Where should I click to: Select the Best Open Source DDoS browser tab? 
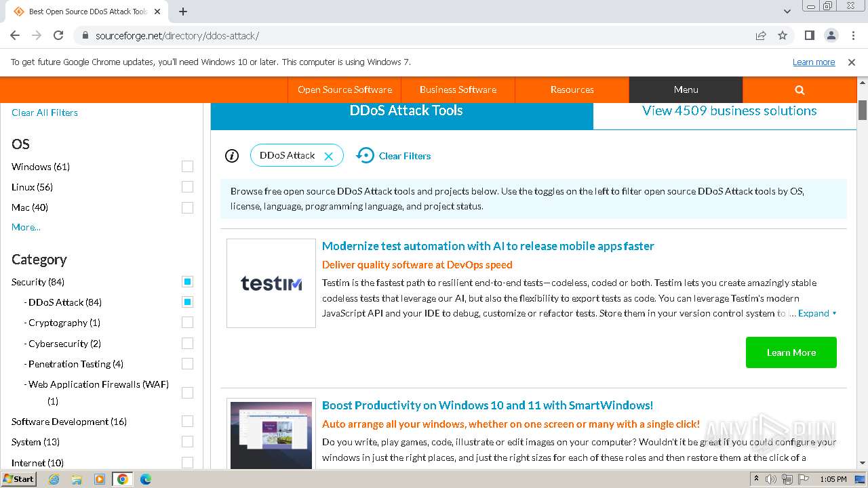pos(88,12)
